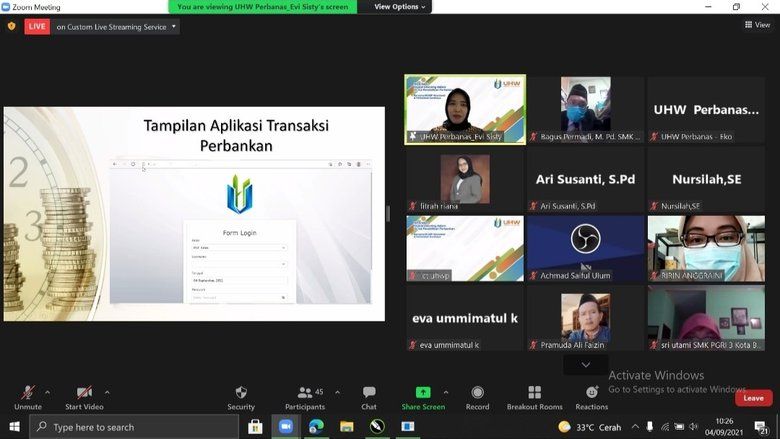Screen dimensions: 780x439
Task: Expand the Custom Live Streaming Service dropdown
Action: click(x=174, y=27)
